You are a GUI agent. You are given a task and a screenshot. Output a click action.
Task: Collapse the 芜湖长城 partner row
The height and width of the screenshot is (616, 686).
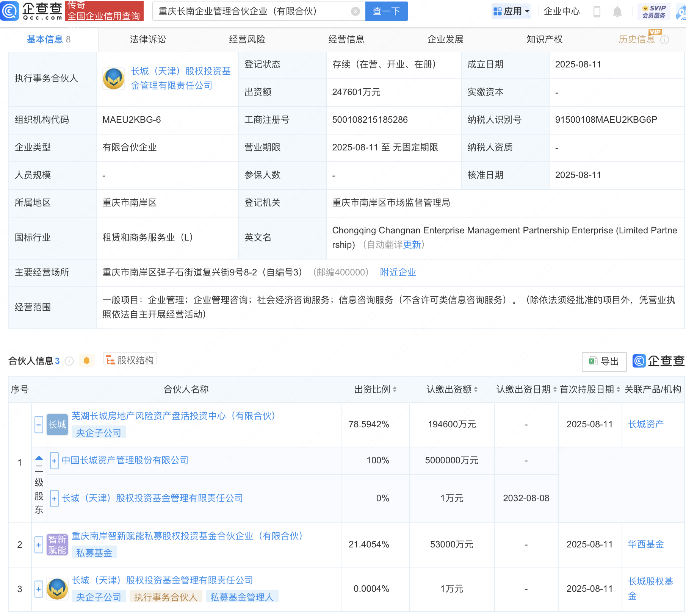[39, 425]
